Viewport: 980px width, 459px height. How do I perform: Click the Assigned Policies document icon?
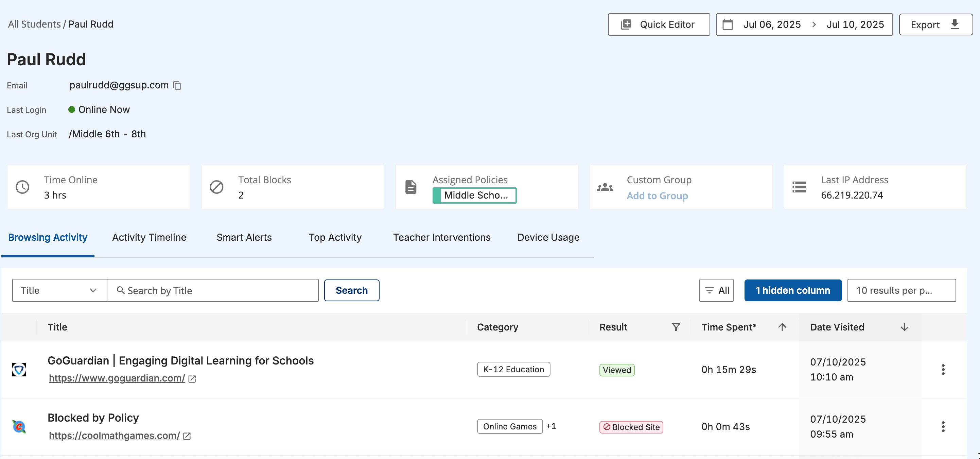pyautogui.click(x=411, y=187)
